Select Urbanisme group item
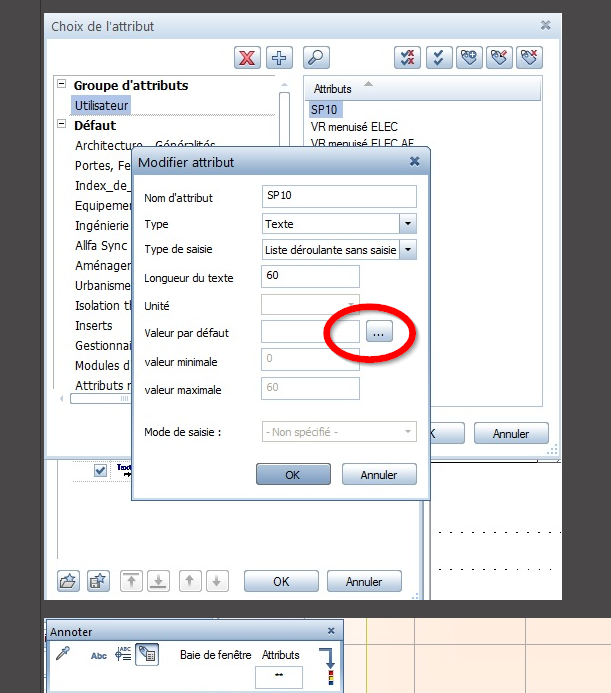This screenshot has height=693, width=611. tap(103, 286)
